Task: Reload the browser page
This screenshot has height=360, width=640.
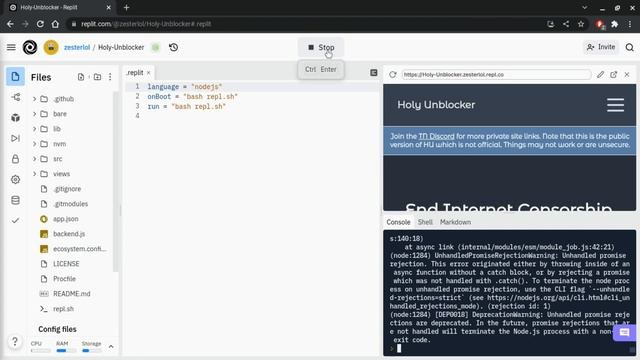Action: (x=40, y=24)
